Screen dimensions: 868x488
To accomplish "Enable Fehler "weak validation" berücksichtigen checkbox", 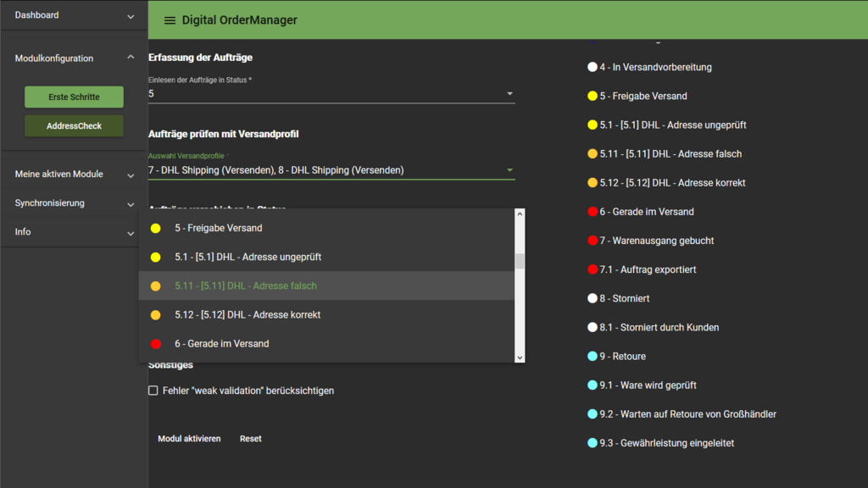I will click(x=153, y=391).
